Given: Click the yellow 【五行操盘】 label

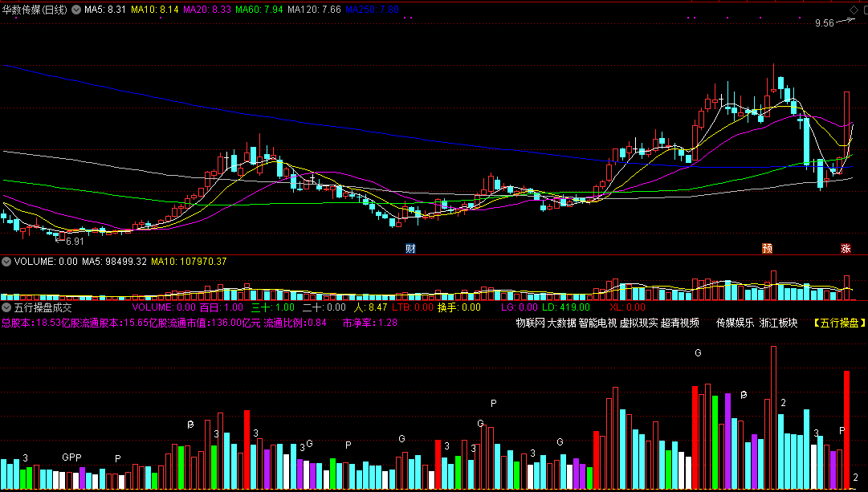Looking at the screenshot, I should (x=839, y=323).
